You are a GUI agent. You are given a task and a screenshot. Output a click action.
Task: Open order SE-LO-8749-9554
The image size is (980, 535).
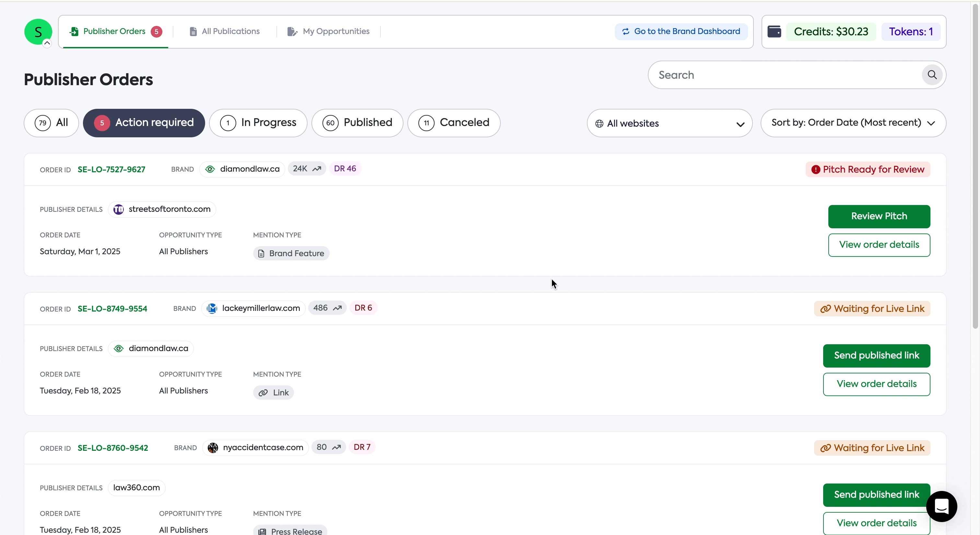point(112,309)
